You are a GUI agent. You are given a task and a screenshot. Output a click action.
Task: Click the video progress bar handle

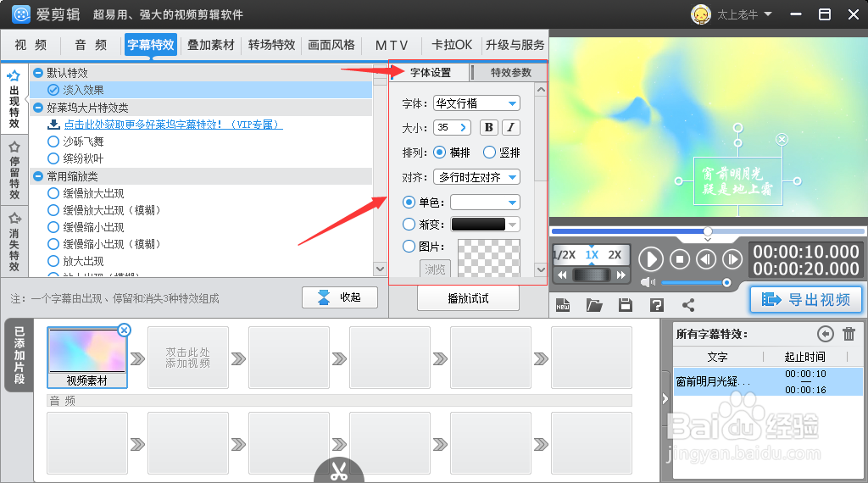coord(708,231)
